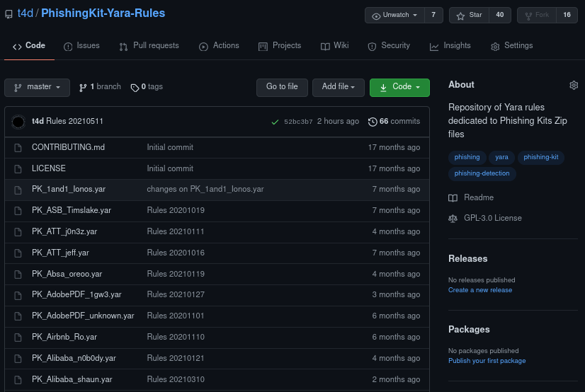Click the About section gear icon
This screenshot has width=585, height=392.
click(x=574, y=85)
